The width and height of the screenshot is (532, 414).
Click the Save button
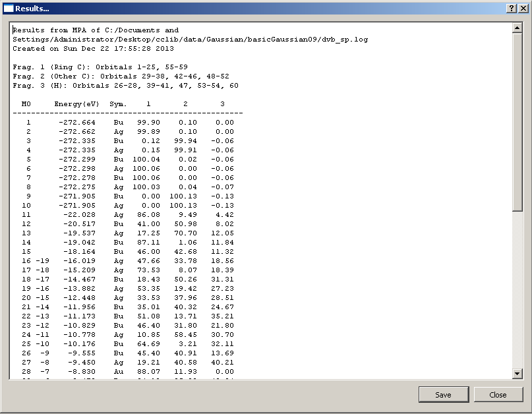pos(443,394)
